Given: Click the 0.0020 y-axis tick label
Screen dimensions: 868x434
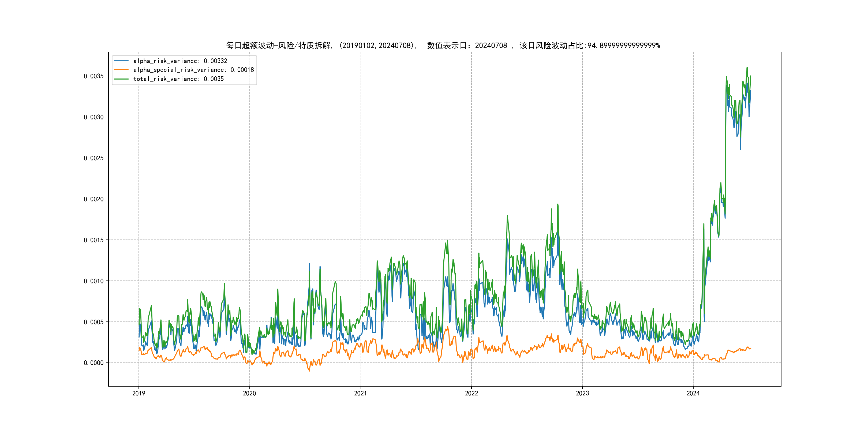Looking at the screenshot, I should (x=94, y=199).
